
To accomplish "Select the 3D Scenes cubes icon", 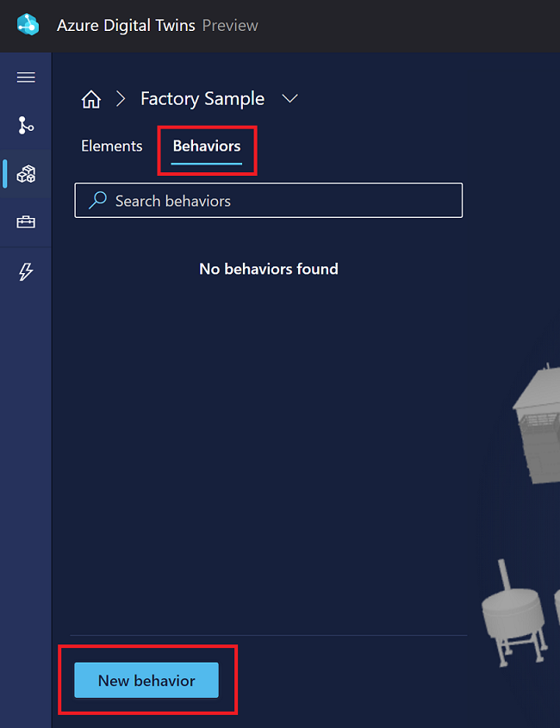I will [26, 174].
